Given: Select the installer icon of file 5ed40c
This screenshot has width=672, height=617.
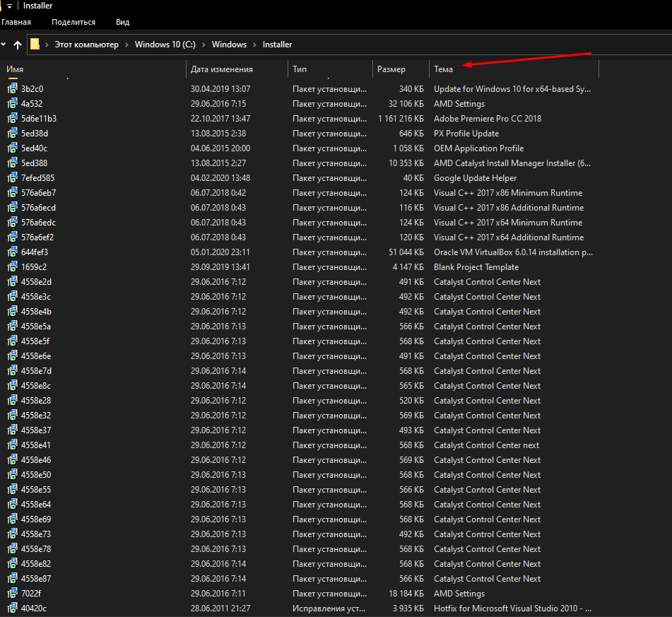Looking at the screenshot, I should coord(13,148).
